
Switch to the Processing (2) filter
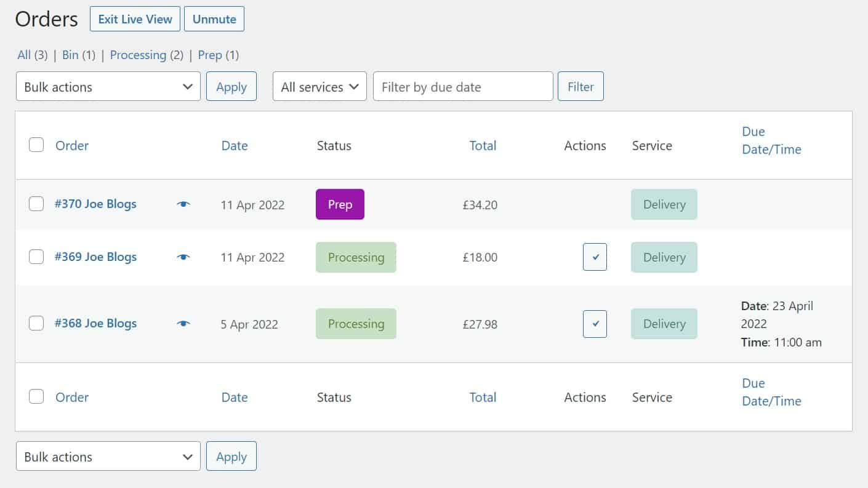138,55
